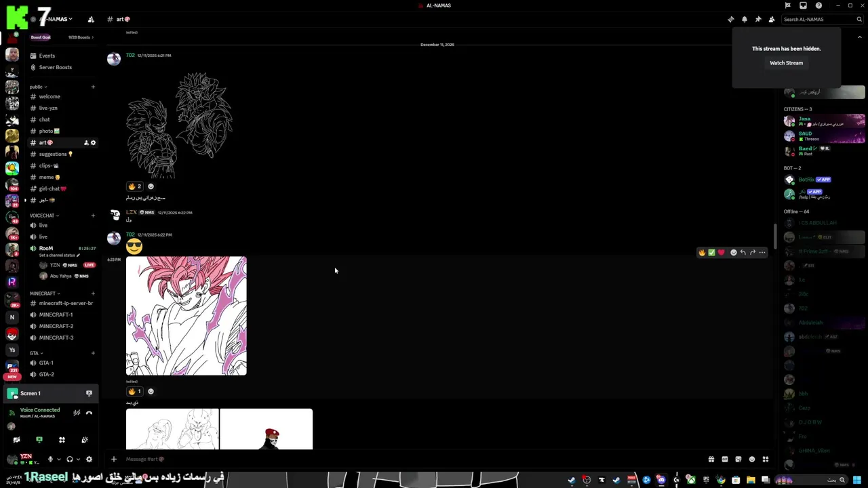Toggle the member list icon
Viewport: 868px width, 488px height.
[x=772, y=19]
